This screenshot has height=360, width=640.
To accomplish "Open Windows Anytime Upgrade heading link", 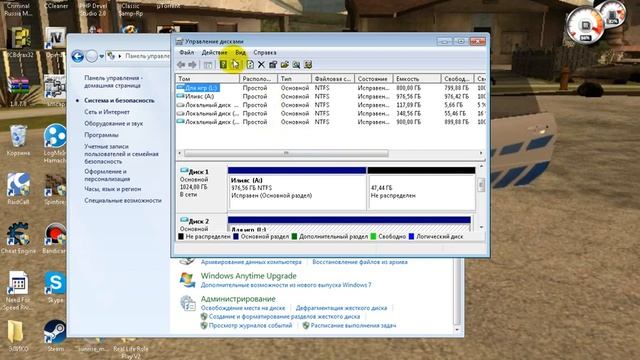I will point(249,276).
